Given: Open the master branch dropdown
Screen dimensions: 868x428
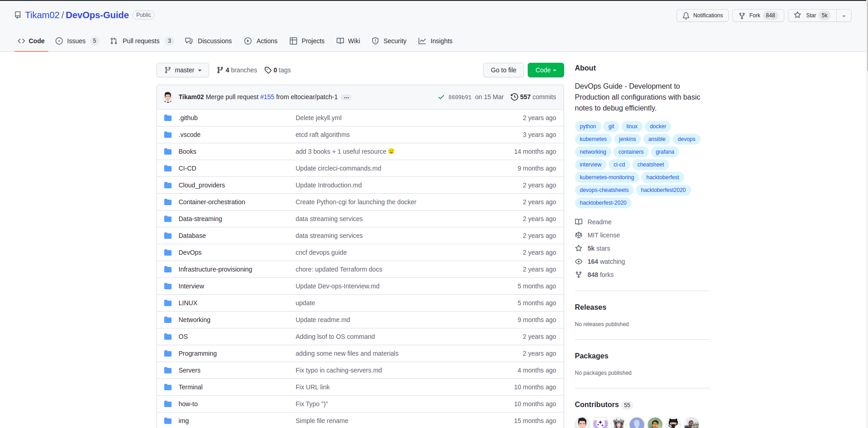Looking at the screenshot, I should pos(183,70).
